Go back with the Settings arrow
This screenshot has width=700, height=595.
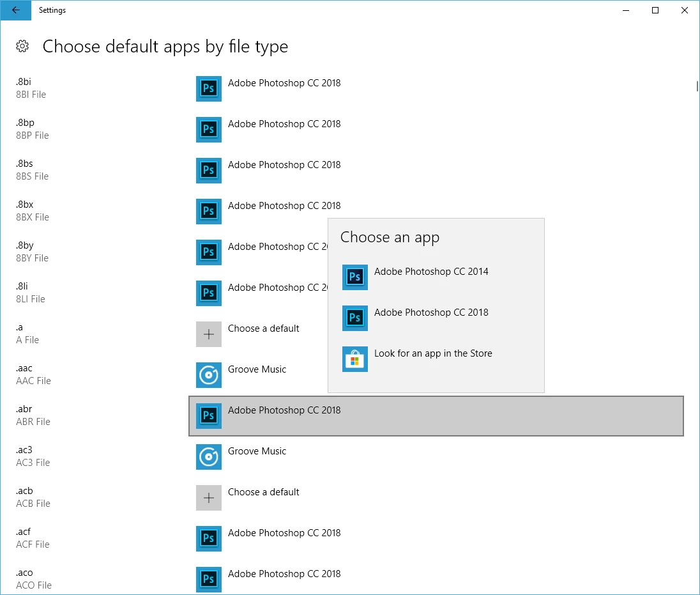(15, 10)
